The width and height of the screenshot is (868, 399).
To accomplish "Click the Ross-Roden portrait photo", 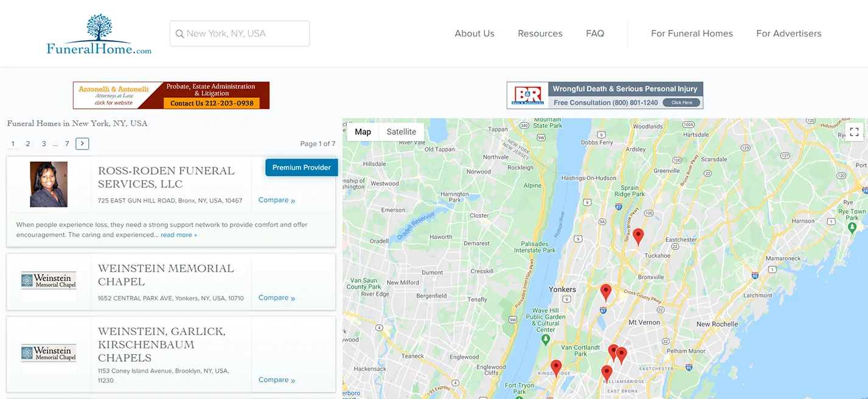I will (x=49, y=184).
